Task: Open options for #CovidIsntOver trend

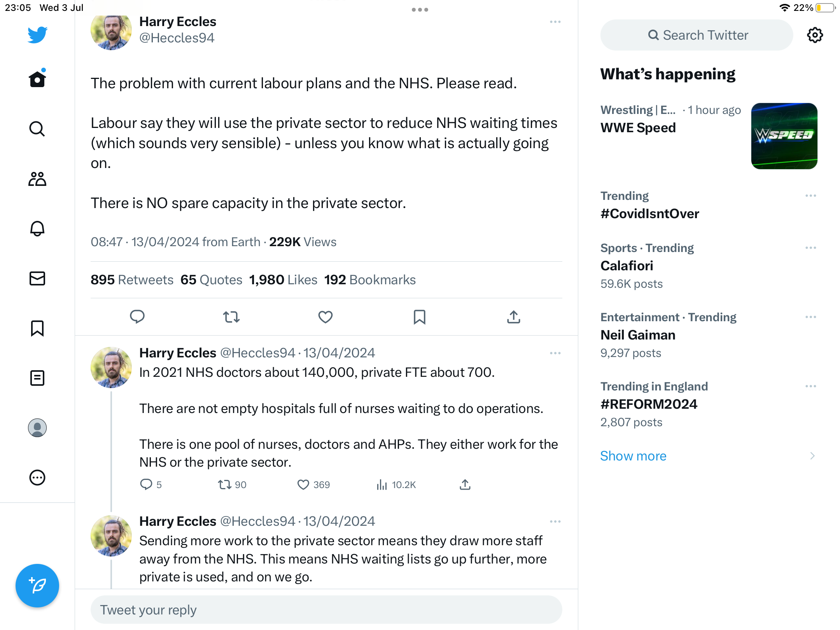Action: [x=811, y=196]
